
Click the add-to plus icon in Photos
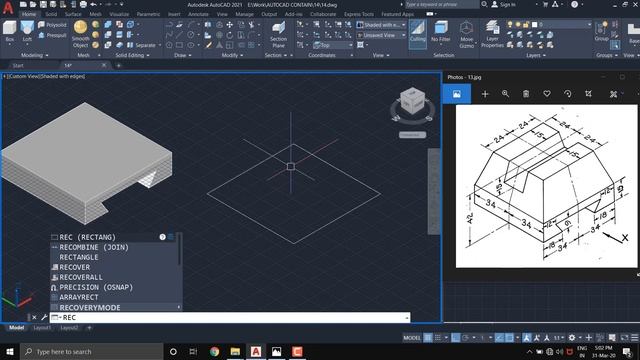coord(485,94)
